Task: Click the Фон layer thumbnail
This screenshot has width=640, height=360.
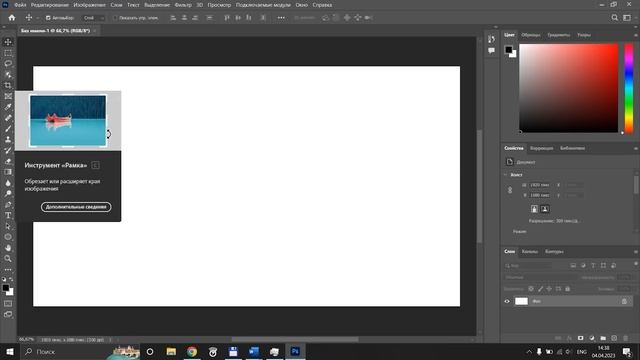Action: 521,301
